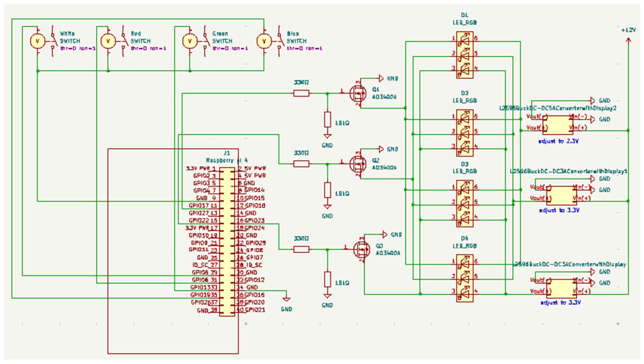Select the pull-down resistor below Q1 gate
The image size is (644, 364).
click(x=327, y=120)
